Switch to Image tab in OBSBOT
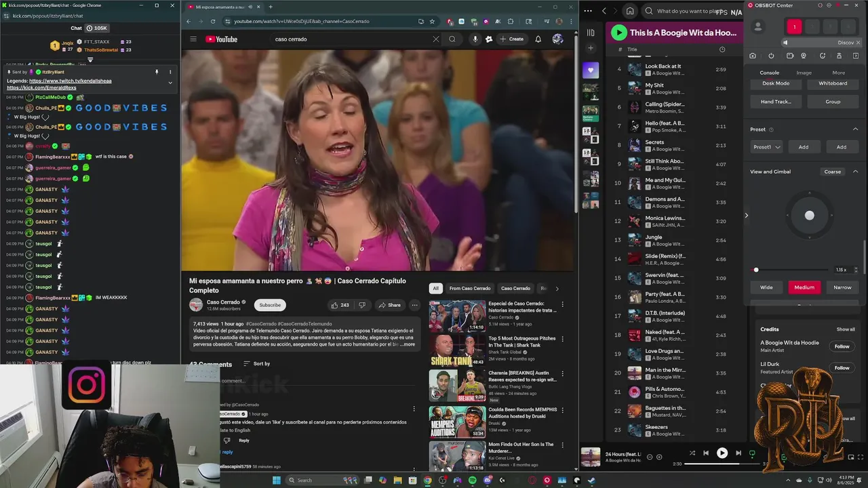 (804, 73)
